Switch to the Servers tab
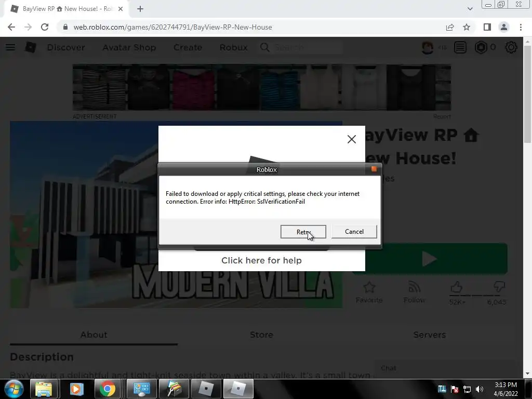Screen dimensions: 532x399 tap(430, 335)
